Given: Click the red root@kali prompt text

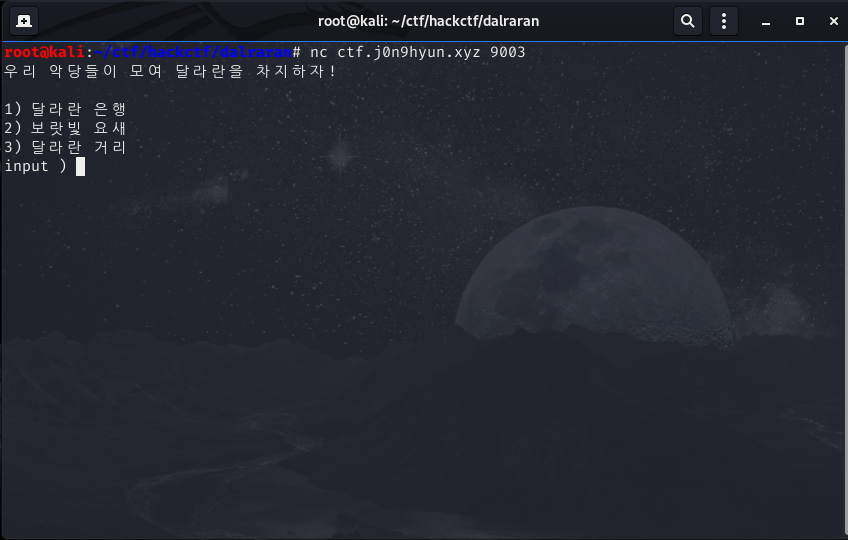Looking at the screenshot, I should point(44,52).
